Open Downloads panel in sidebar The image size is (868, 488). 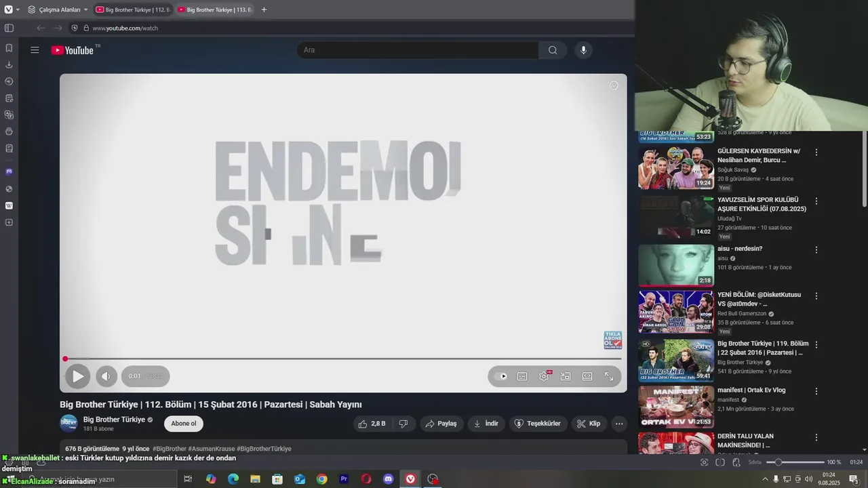(x=9, y=65)
